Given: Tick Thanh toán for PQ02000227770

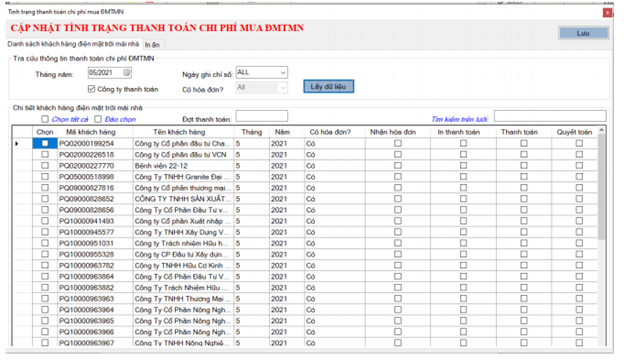Looking at the screenshot, I should click(524, 165).
